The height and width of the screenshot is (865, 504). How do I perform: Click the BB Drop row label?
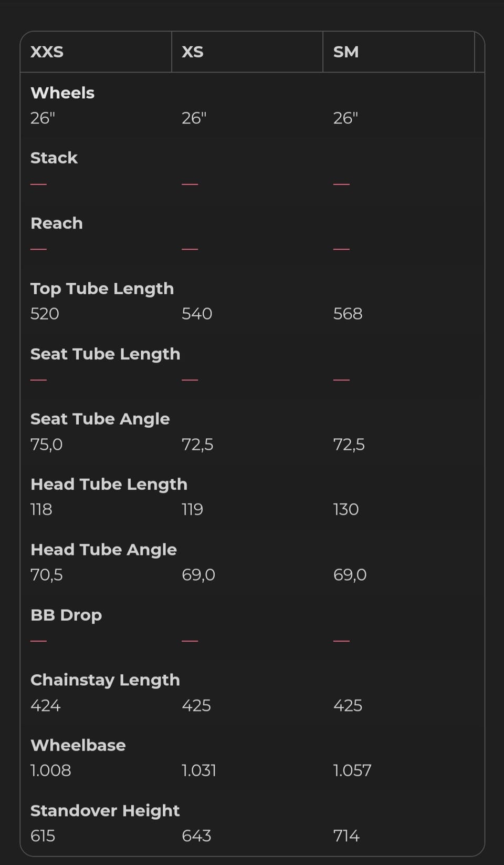[66, 615]
